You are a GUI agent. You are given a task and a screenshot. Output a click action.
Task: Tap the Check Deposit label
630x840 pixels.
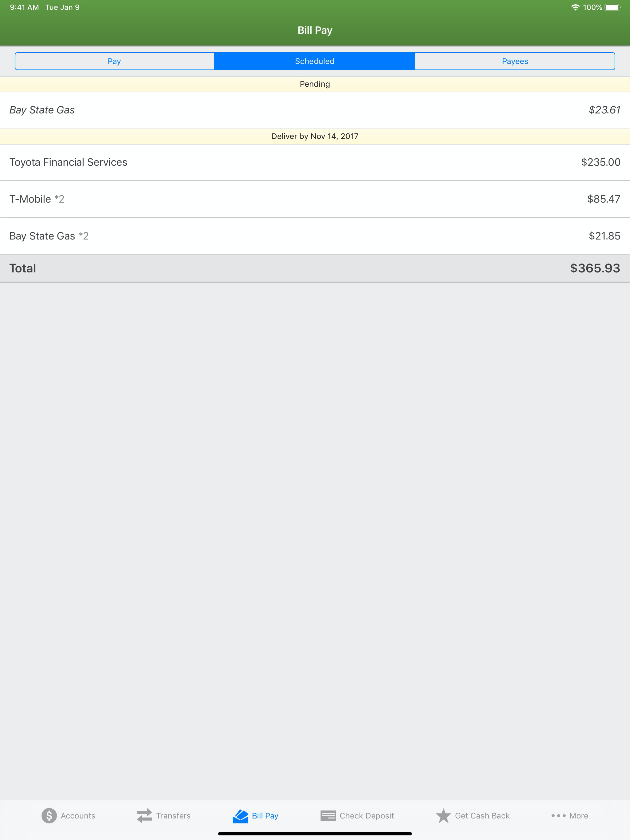pos(367,816)
